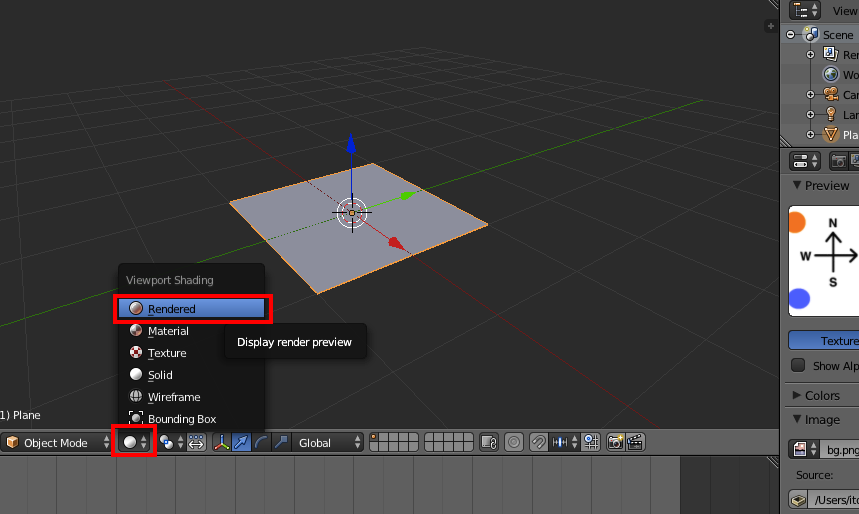
Task: Click the file browser icon beside path
Action: 798,500
